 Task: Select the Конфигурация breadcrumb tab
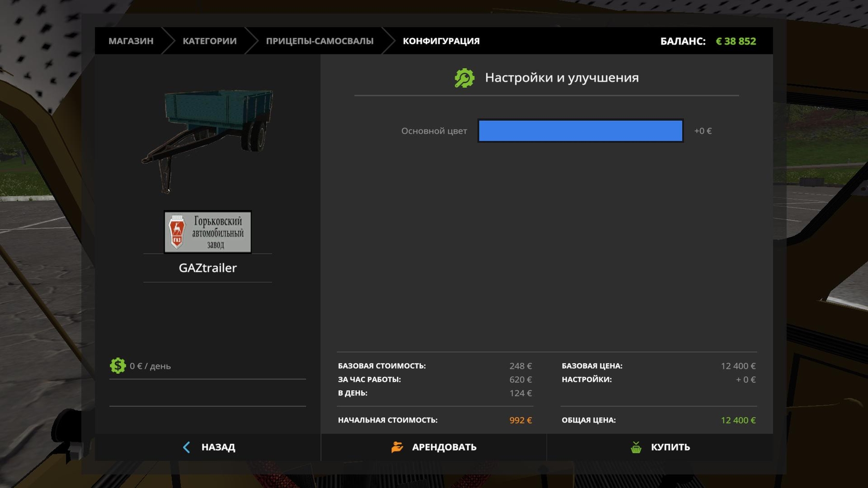coord(441,41)
